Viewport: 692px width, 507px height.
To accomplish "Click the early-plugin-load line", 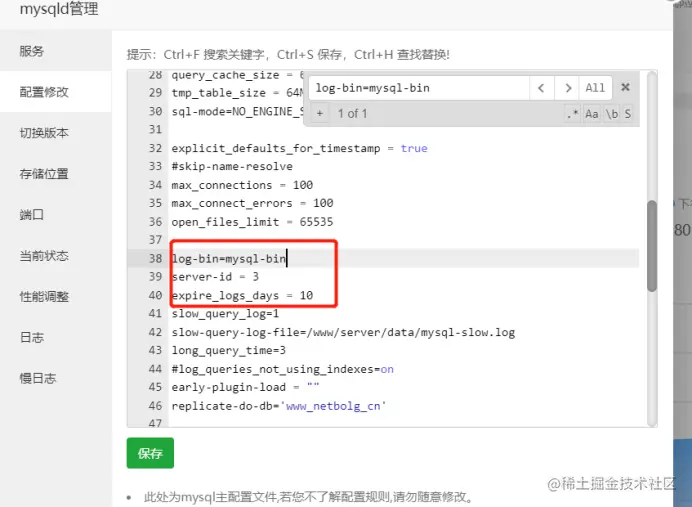I will pyautogui.click(x=245, y=387).
